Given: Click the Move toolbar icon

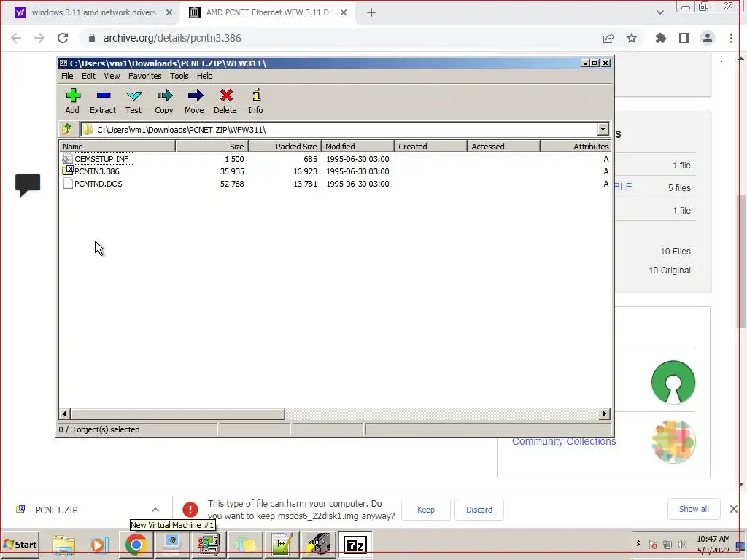Looking at the screenshot, I should click(195, 96).
